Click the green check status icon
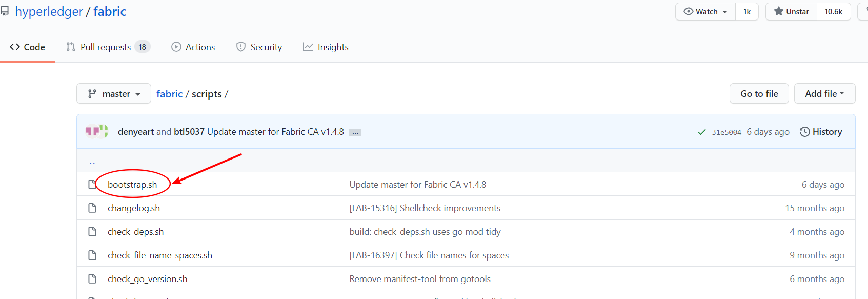 click(701, 132)
